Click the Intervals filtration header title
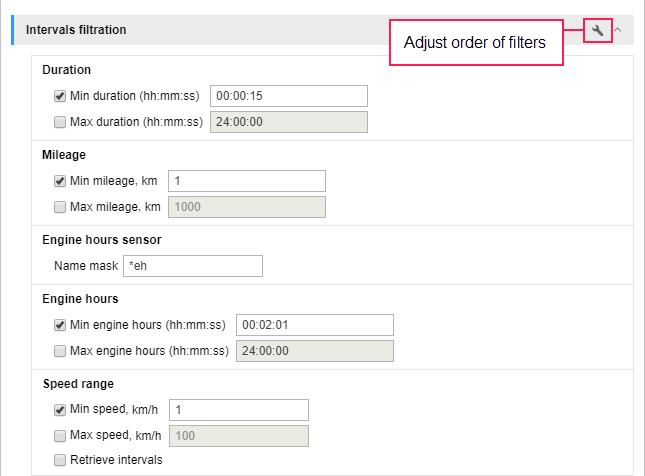This screenshot has height=476, width=645. pyautogui.click(x=76, y=30)
